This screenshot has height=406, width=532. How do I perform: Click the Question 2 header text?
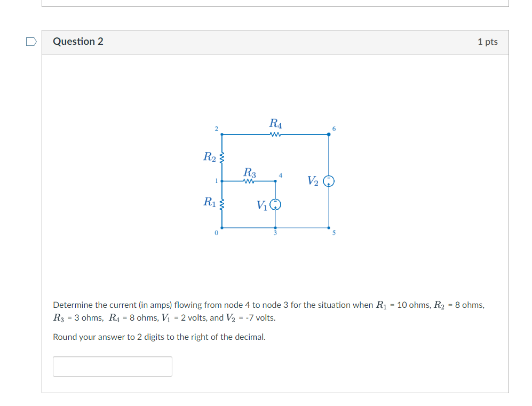tap(78, 41)
